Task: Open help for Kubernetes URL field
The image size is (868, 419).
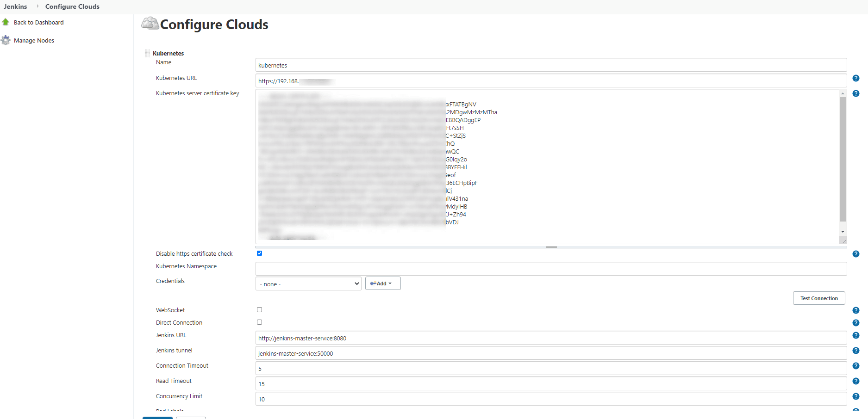Action: coord(856,78)
